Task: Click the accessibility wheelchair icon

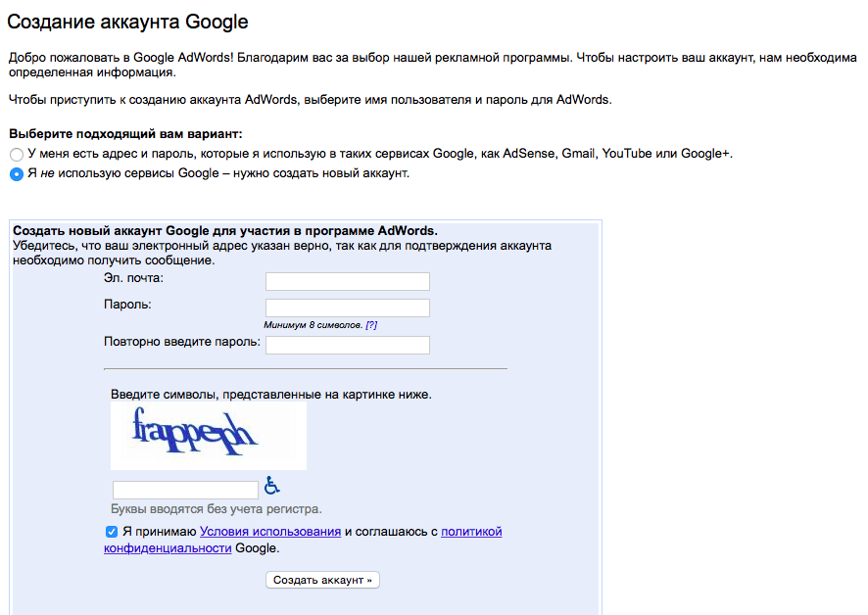Action: click(271, 486)
